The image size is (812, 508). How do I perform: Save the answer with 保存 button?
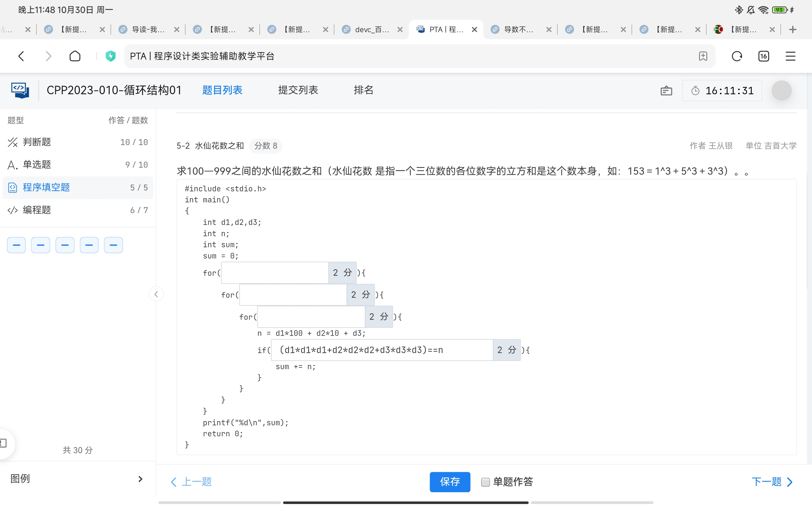click(450, 482)
